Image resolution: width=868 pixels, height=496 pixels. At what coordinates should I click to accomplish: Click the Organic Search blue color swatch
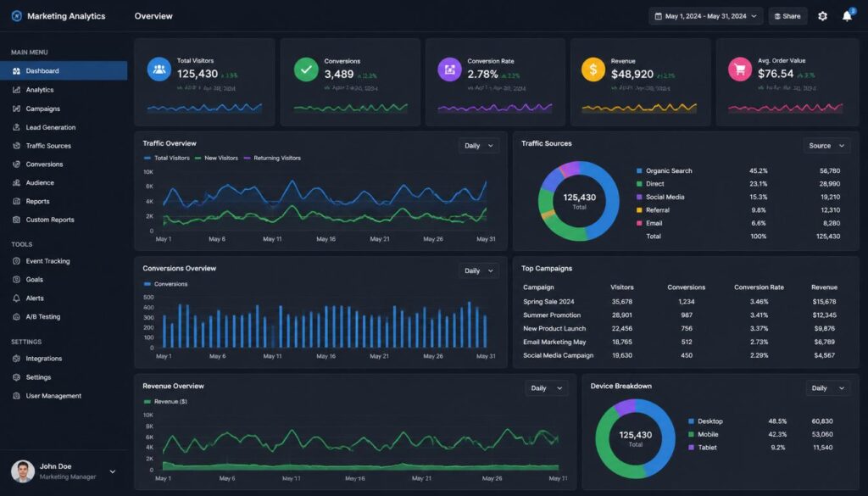click(639, 171)
